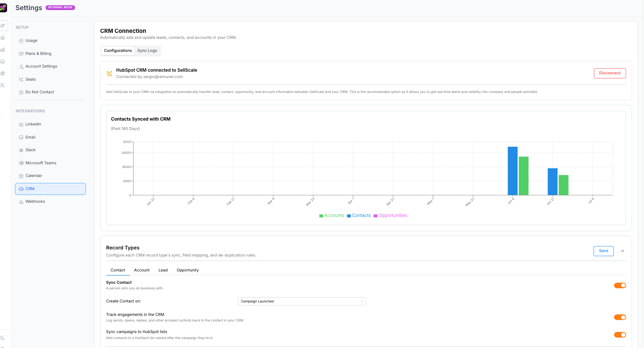Click the CRM cloud icon
Screen dimensions: 644x348
tap(21, 189)
